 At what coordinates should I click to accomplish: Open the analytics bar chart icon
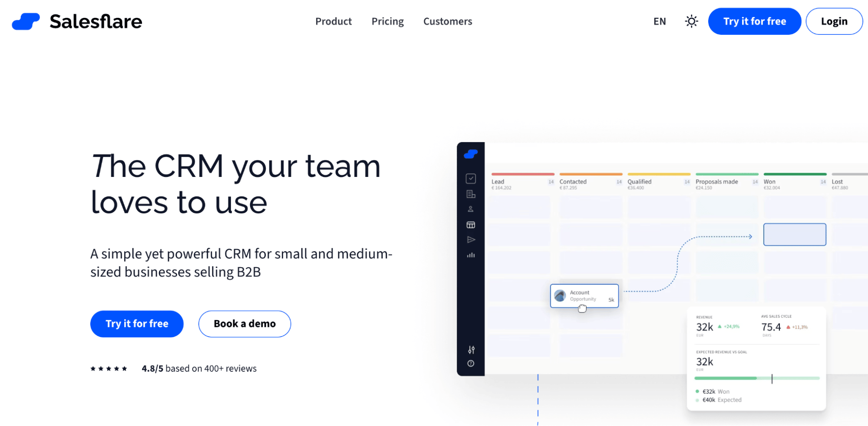(471, 255)
